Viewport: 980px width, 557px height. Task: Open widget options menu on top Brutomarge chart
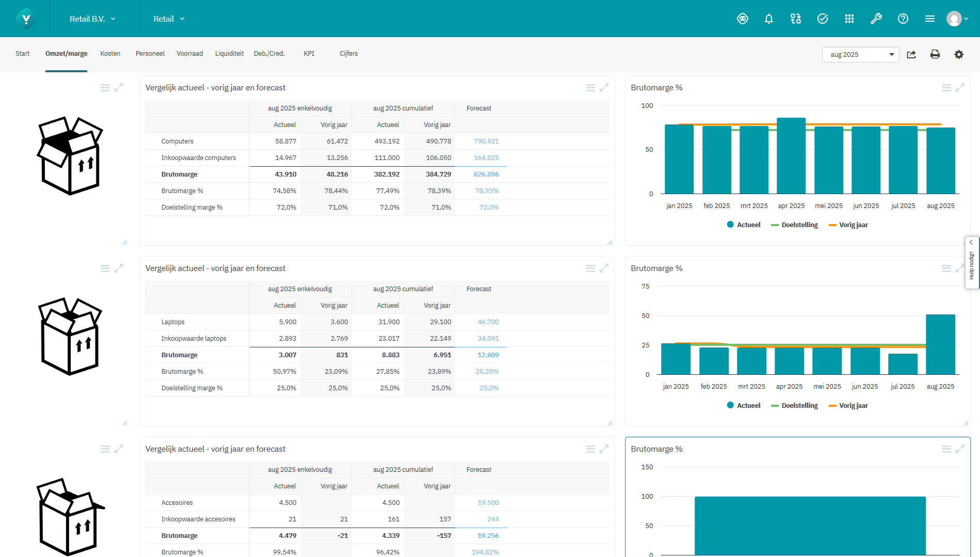(946, 87)
